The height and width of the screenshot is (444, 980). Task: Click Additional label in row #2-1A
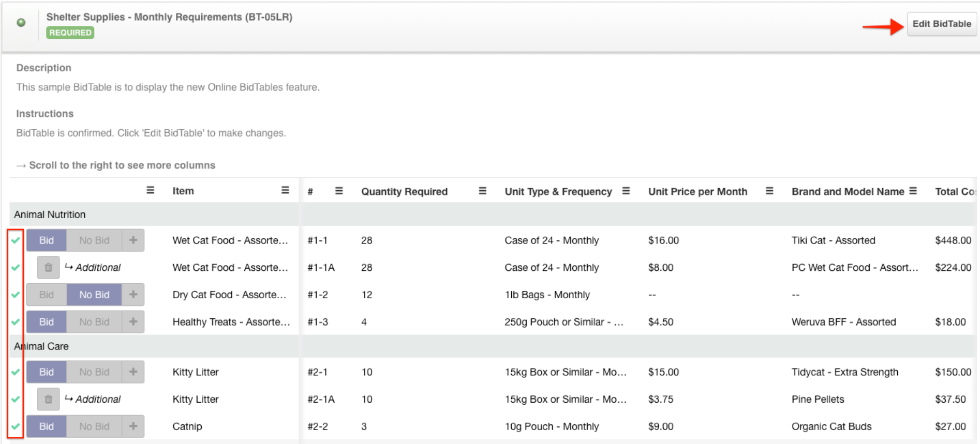[98, 399]
